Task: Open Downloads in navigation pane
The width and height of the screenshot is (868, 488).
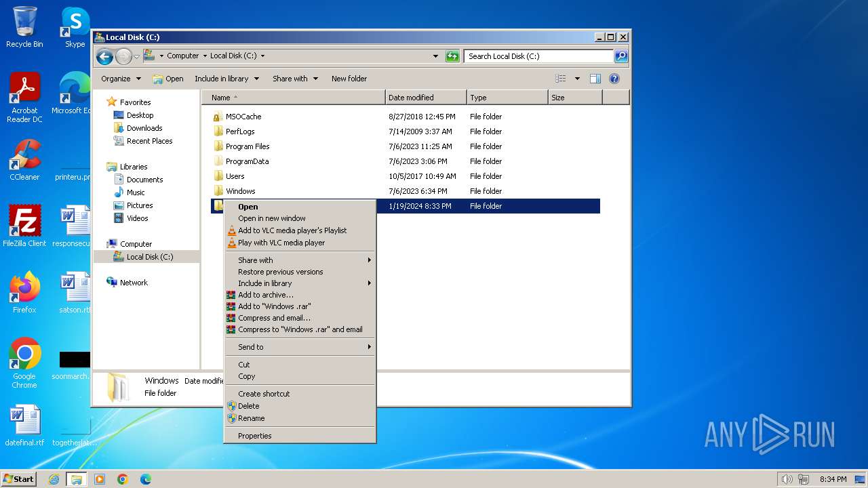Action: tap(144, 128)
